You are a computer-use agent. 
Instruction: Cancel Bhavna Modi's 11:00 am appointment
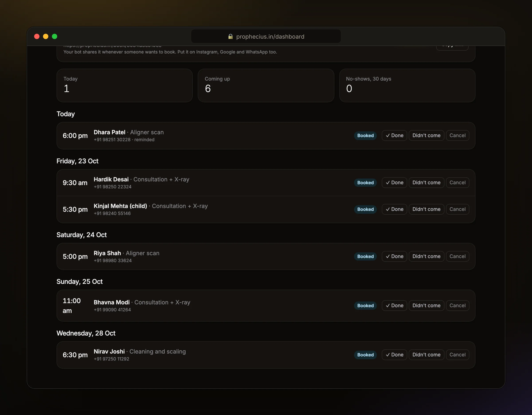(457, 306)
